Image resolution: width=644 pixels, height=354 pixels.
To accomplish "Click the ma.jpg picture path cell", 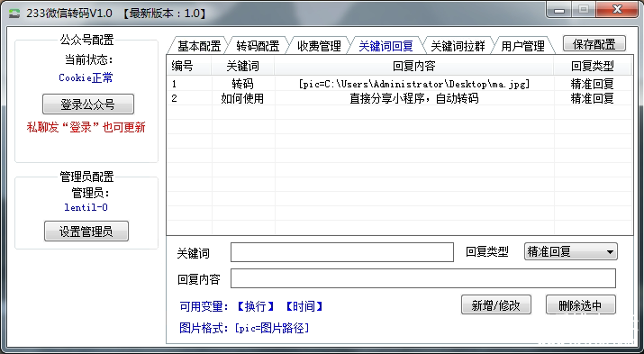I will (x=414, y=84).
